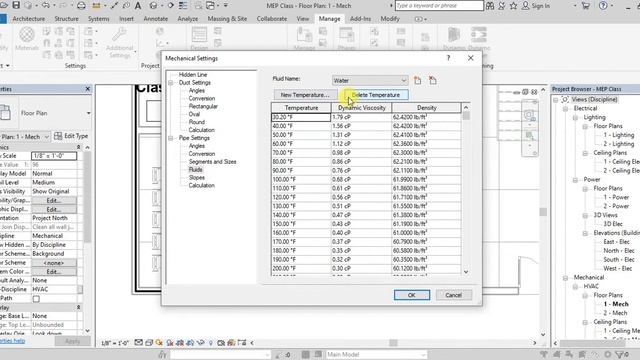Open the Modify ribbon tab

pos(390,19)
